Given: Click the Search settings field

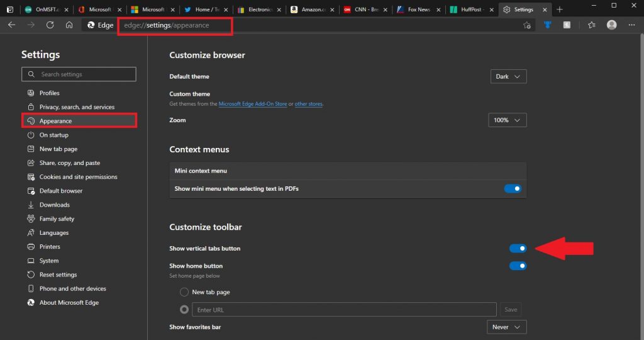Looking at the screenshot, I should 79,74.
